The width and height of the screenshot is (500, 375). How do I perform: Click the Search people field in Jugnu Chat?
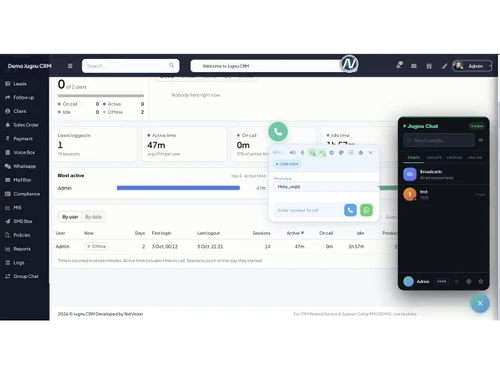pyautogui.click(x=439, y=140)
